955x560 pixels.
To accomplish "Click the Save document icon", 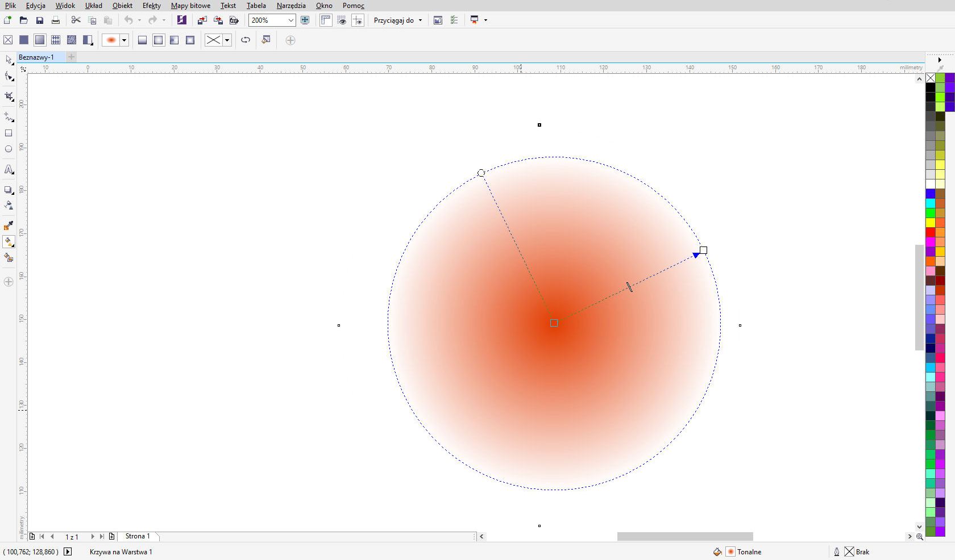I will coord(39,20).
